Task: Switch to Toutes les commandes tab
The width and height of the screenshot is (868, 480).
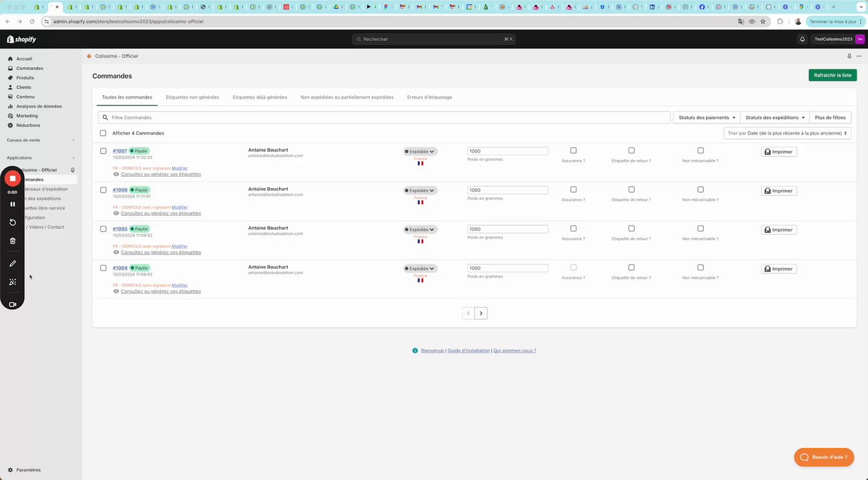Action: (x=127, y=97)
